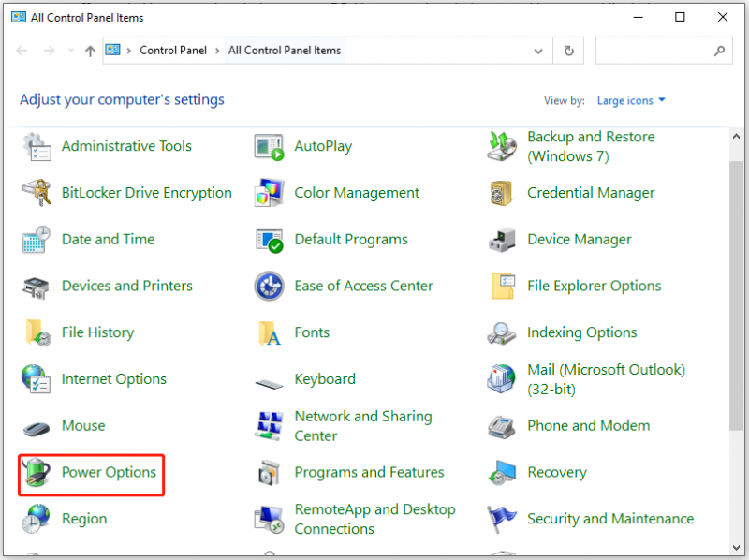The height and width of the screenshot is (560, 749).
Task: Click the Color Management icon
Action: (x=269, y=193)
